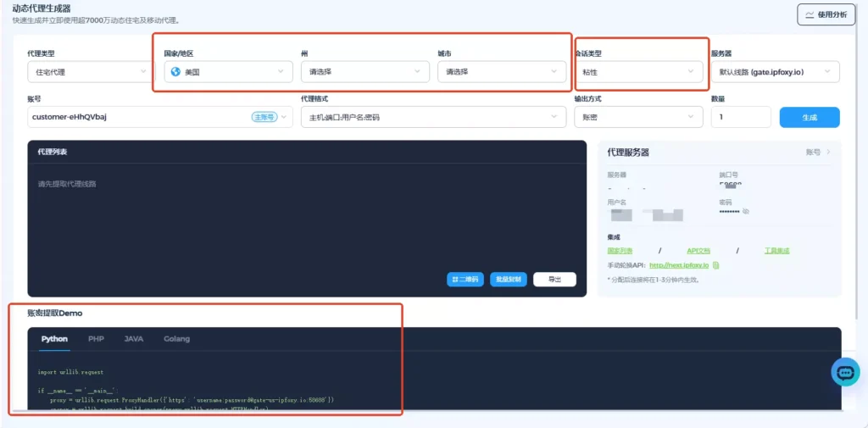
Task: Click the copy icon beside next.ipfoxy.io
Action: coord(716,265)
